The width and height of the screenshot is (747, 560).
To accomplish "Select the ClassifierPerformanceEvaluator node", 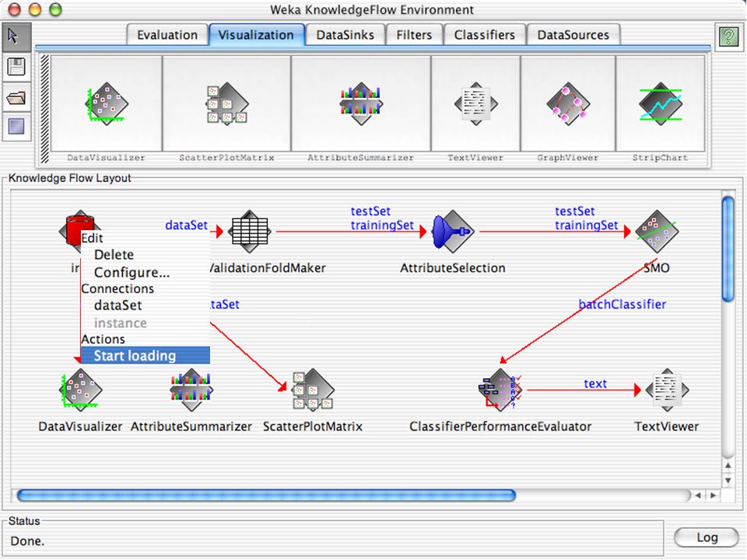I will coord(500,390).
